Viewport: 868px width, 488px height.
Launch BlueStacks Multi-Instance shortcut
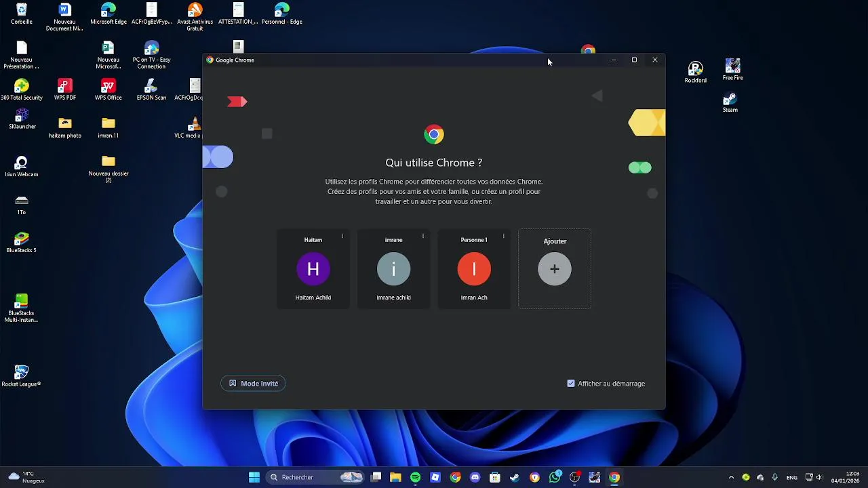coord(22,308)
